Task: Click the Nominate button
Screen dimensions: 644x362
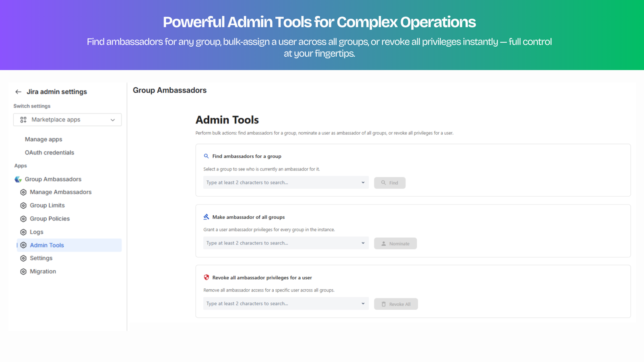Action: pos(395,243)
